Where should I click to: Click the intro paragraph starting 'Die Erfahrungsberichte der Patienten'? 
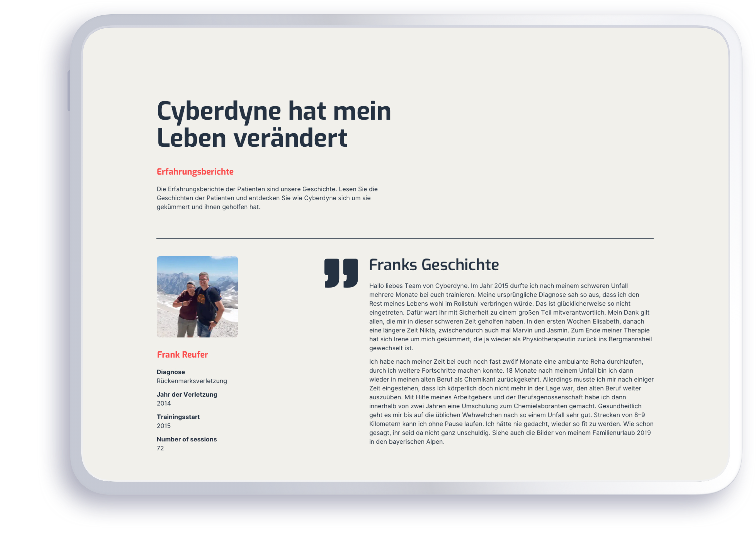(x=267, y=198)
